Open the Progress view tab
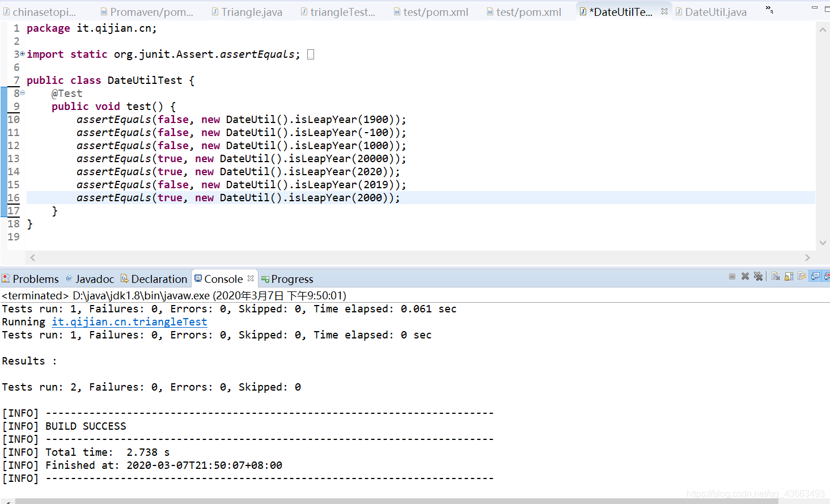The width and height of the screenshot is (830, 504). 287,278
